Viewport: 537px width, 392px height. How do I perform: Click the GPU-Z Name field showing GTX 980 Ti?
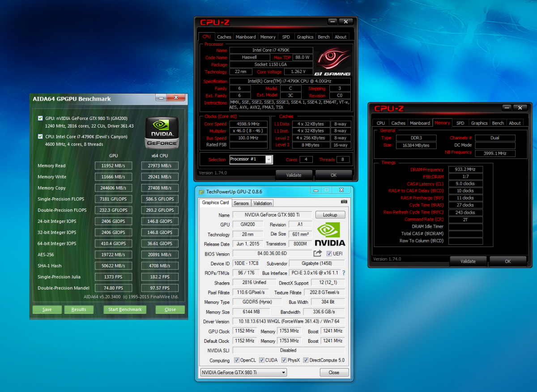[x=272, y=215]
